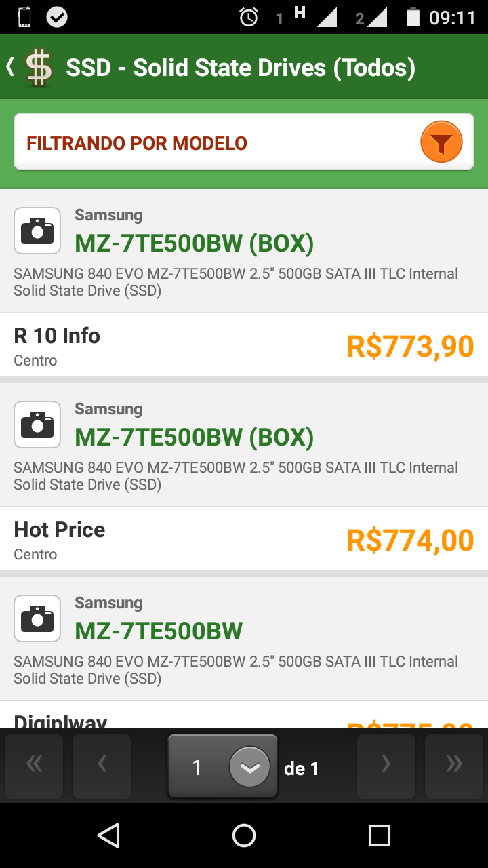This screenshot has width=488, height=868.
Task: Open the first MZ-7TE500BW (BOX) product title
Action: click(195, 243)
